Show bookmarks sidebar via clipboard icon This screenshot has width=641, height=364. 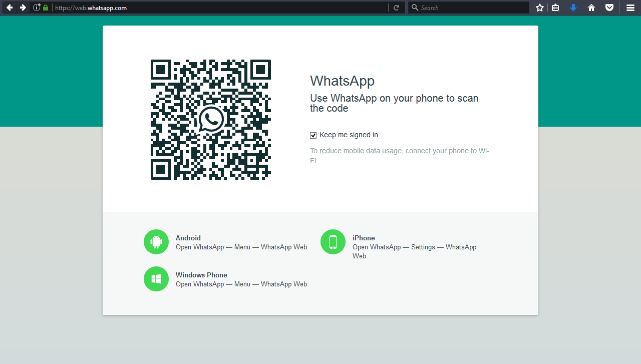click(556, 8)
